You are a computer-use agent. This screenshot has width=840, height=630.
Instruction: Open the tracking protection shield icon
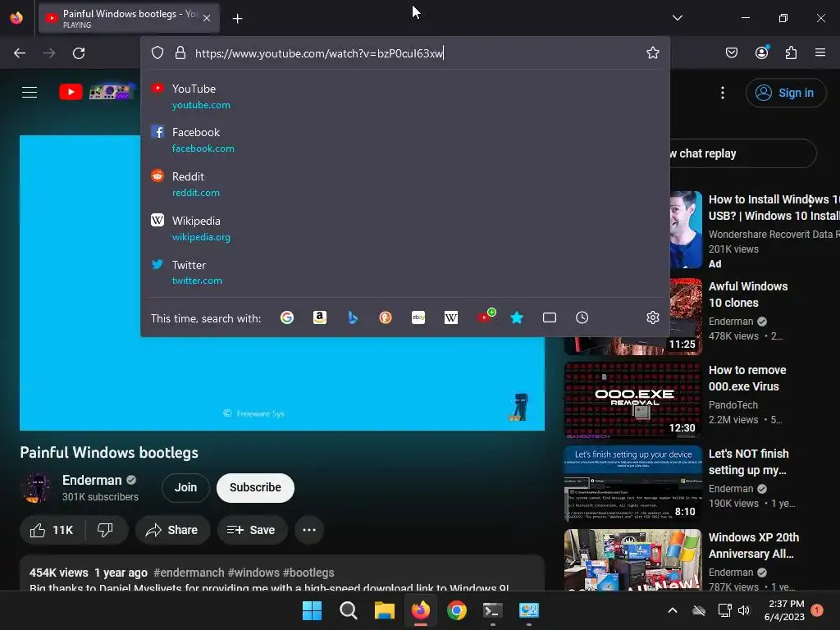(157, 53)
